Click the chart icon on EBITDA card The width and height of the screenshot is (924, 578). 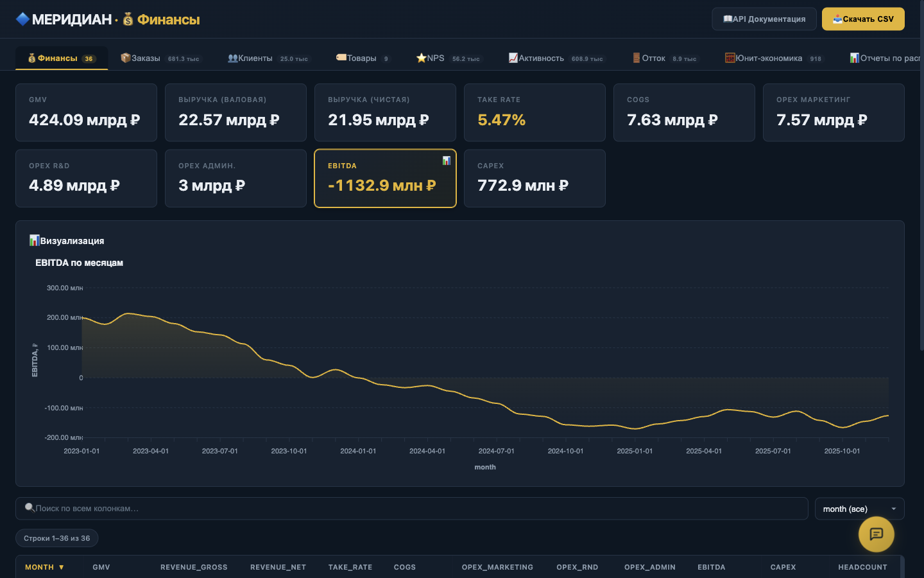point(447,161)
